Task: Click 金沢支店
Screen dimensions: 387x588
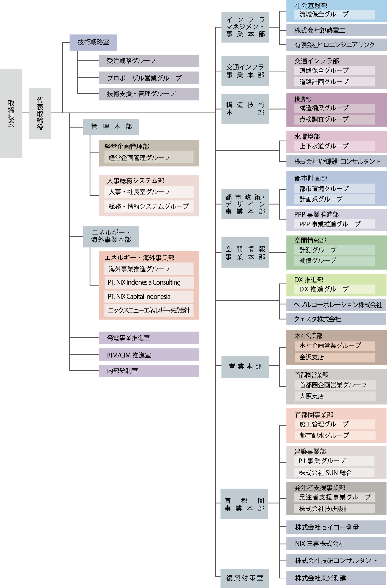Action: click(335, 358)
